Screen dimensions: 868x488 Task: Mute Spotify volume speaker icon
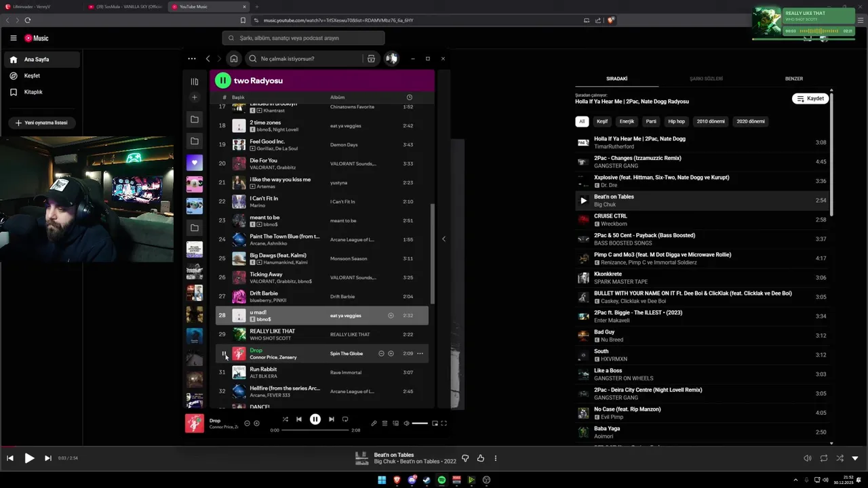(406, 424)
